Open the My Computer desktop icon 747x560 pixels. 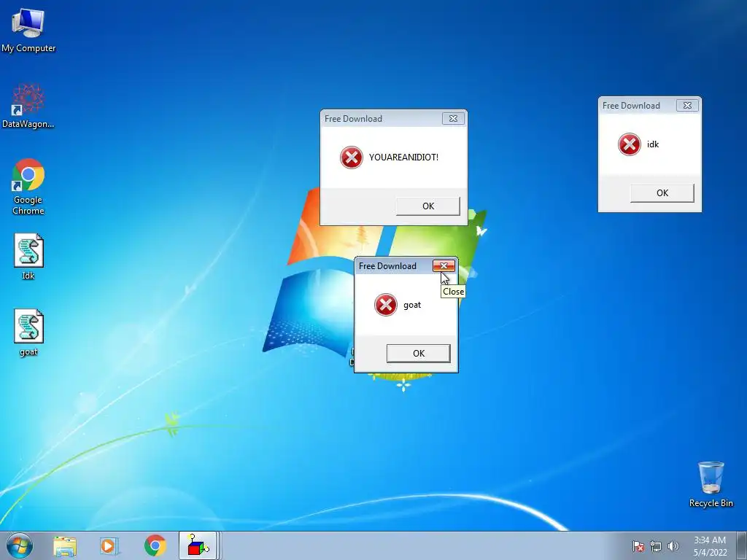coord(28,30)
